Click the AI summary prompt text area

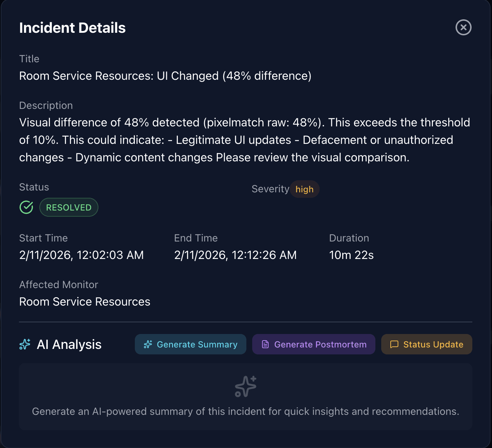click(x=246, y=411)
